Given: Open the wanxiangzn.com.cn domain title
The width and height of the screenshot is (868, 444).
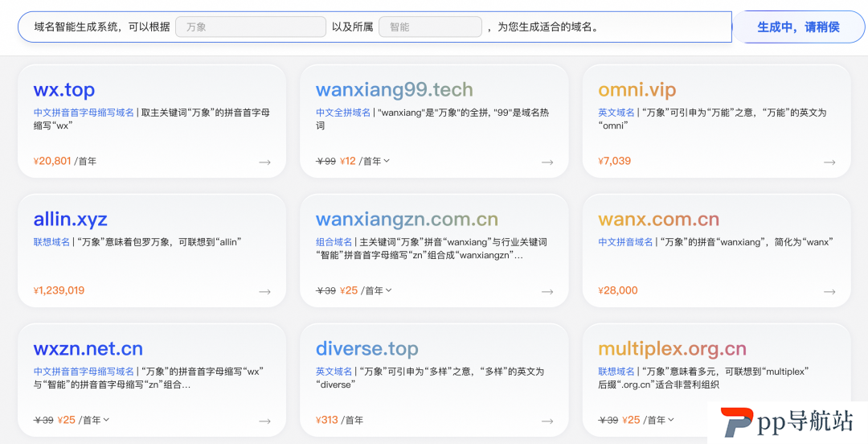Looking at the screenshot, I should tap(407, 220).
